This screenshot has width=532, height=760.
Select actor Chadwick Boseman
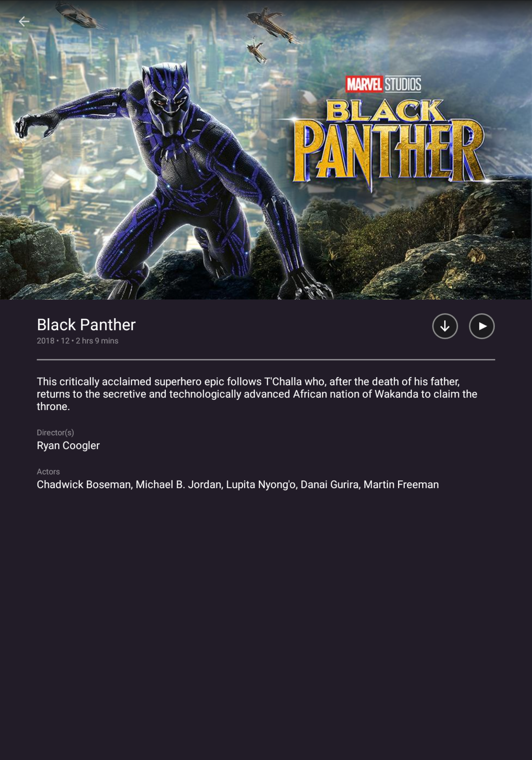click(84, 485)
